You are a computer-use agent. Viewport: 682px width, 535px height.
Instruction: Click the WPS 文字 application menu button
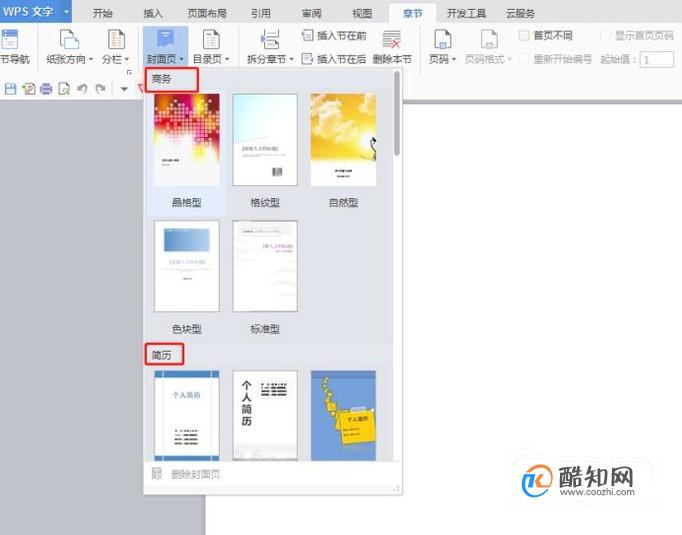pos(36,11)
